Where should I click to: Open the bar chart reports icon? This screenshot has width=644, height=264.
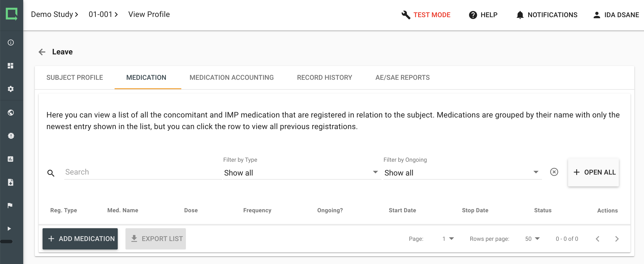coord(10,159)
